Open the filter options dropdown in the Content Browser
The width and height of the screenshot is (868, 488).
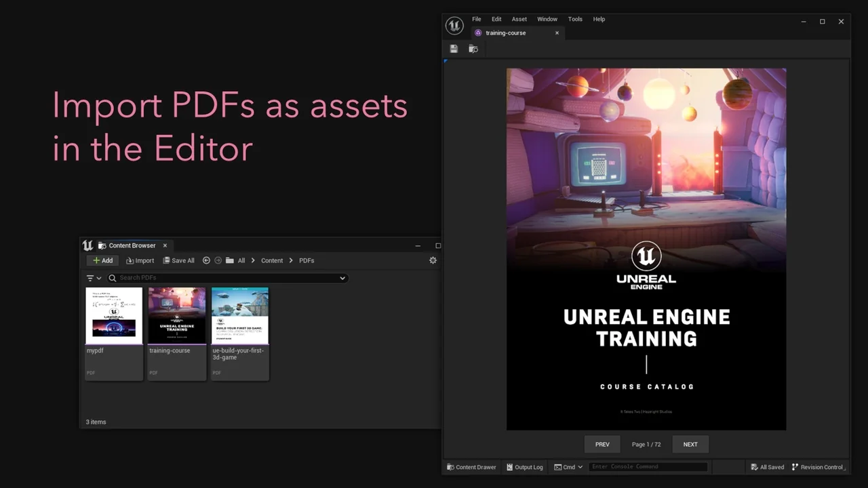tap(94, 278)
